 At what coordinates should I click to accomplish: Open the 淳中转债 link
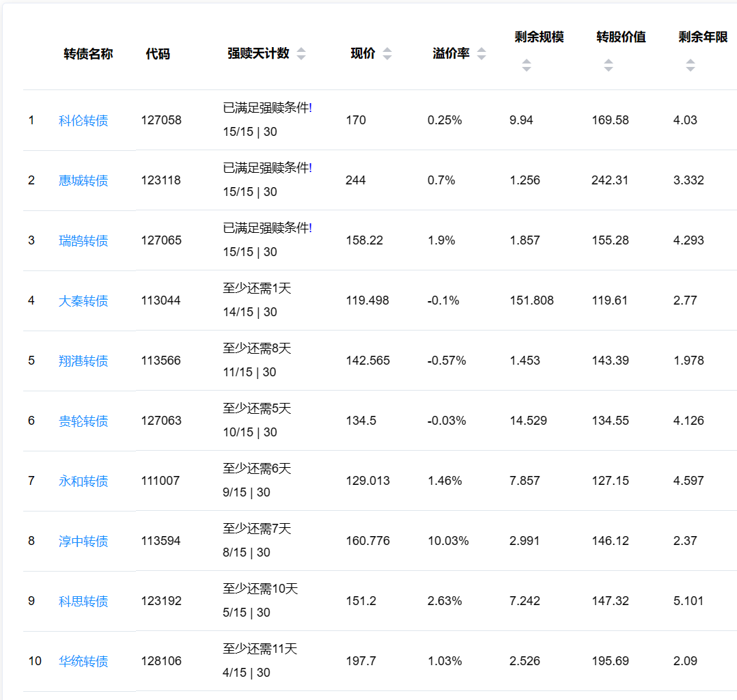pyautogui.click(x=83, y=542)
